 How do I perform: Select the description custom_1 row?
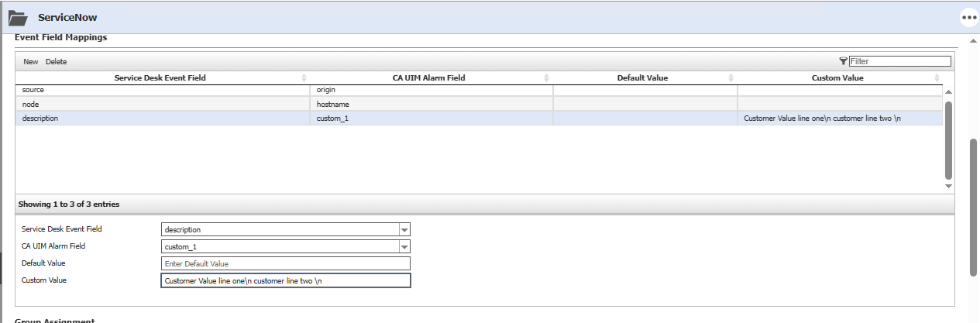[163, 119]
